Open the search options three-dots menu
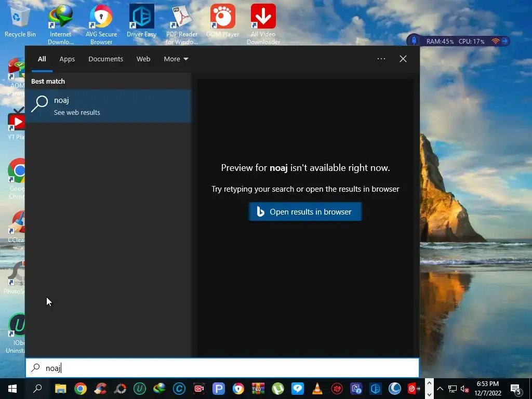Screen dimensions: 532x399 (x=381, y=59)
